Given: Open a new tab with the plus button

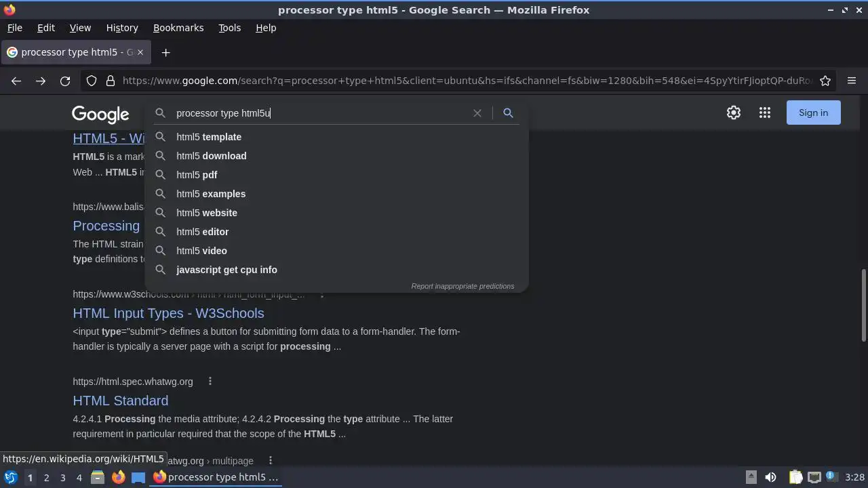Looking at the screenshot, I should [x=165, y=52].
